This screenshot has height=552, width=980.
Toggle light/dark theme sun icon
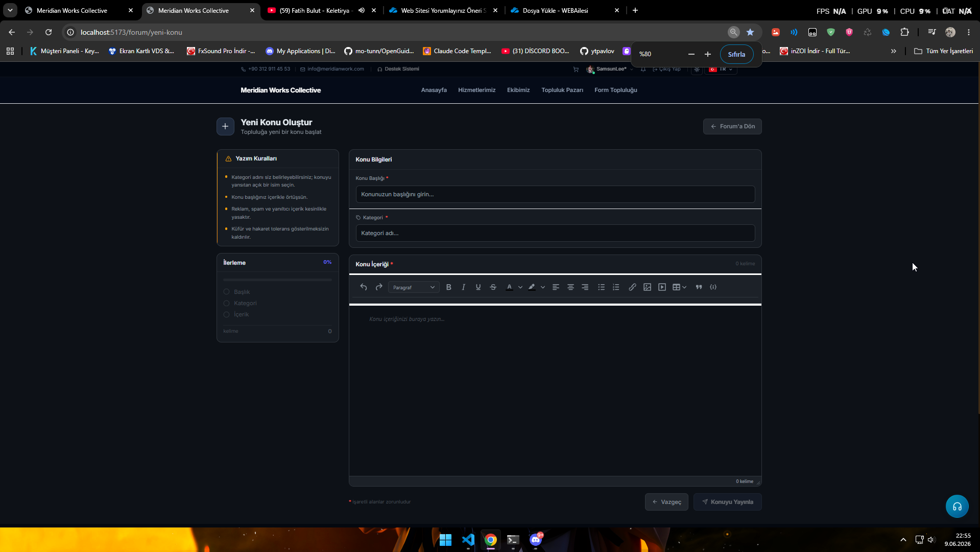pos(697,70)
